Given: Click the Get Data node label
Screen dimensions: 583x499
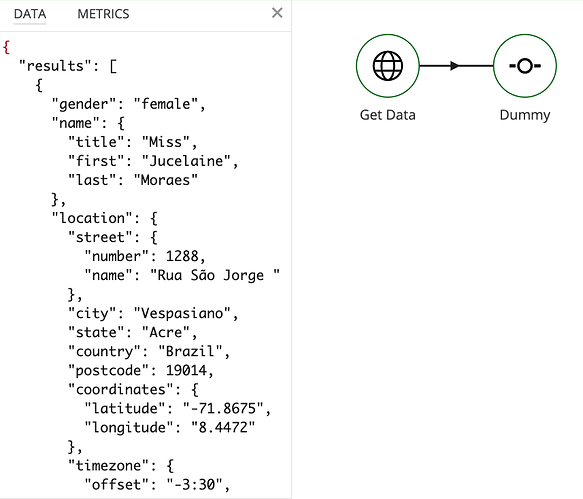Looking at the screenshot, I should (x=387, y=115).
